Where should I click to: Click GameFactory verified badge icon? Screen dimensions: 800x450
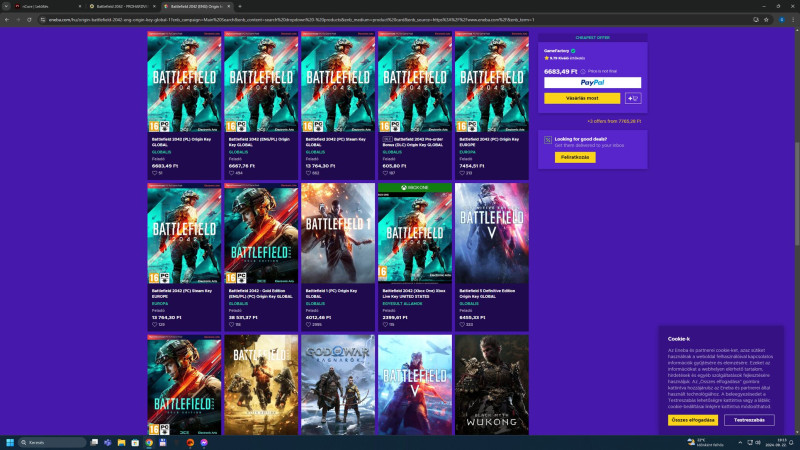[x=573, y=51]
